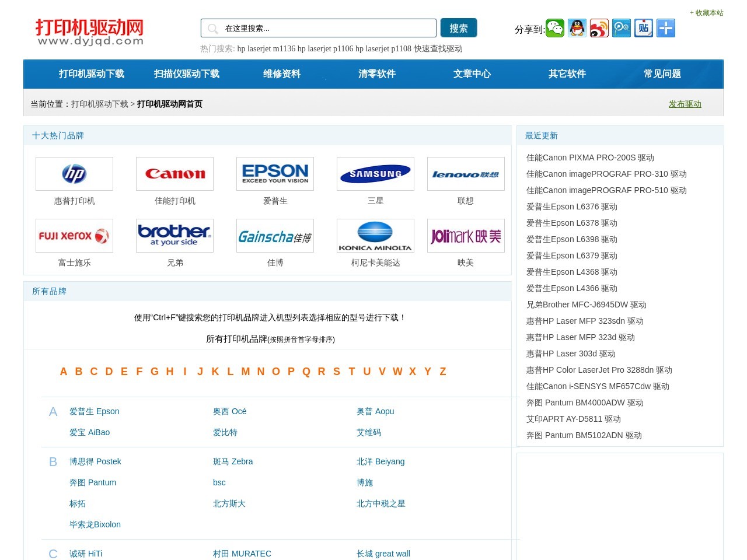
Task: Open HP Color LaserJet Pro 3288dn driver
Action: click(599, 370)
